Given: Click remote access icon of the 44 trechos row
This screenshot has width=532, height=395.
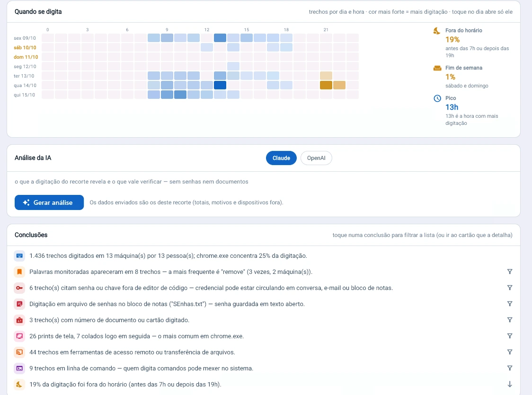Looking at the screenshot, I should tap(19, 352).
